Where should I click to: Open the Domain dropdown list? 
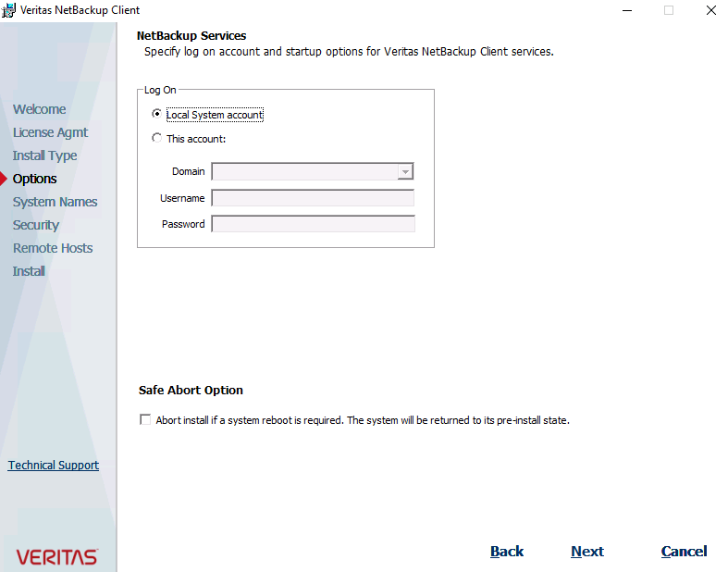(404, 172)
